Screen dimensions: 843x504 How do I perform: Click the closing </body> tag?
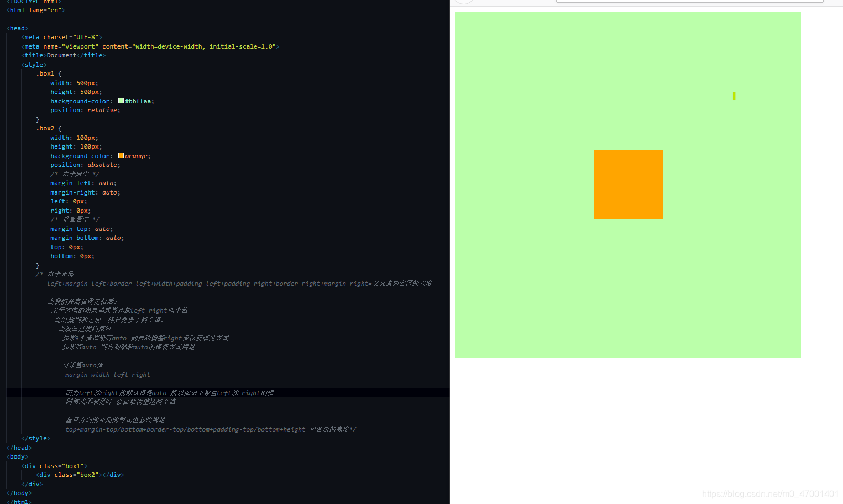point(19,493)
